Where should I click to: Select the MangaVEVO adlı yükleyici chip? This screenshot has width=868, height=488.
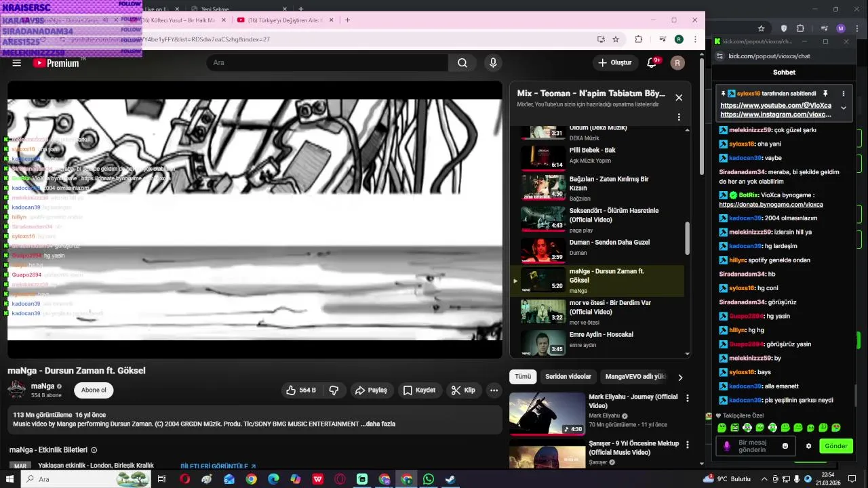635,377
